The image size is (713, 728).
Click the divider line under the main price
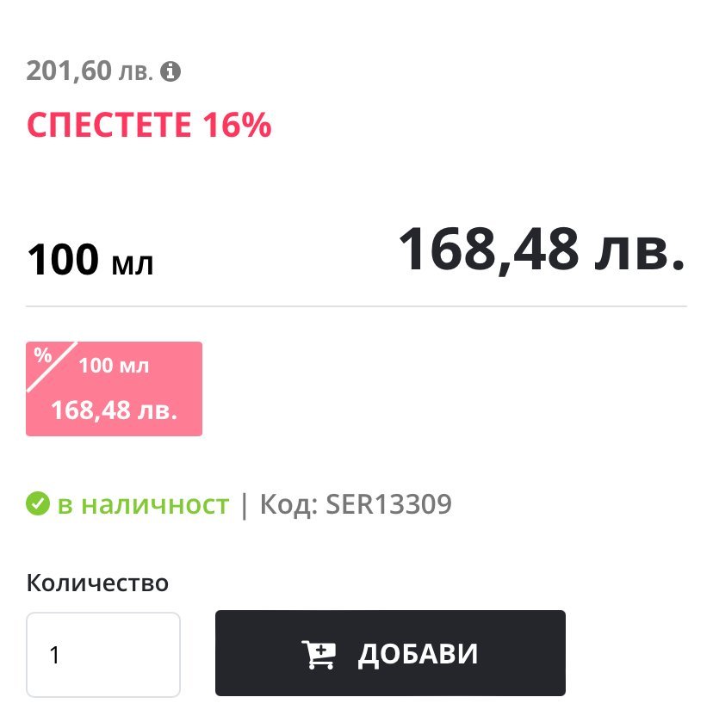pos(356,306)
